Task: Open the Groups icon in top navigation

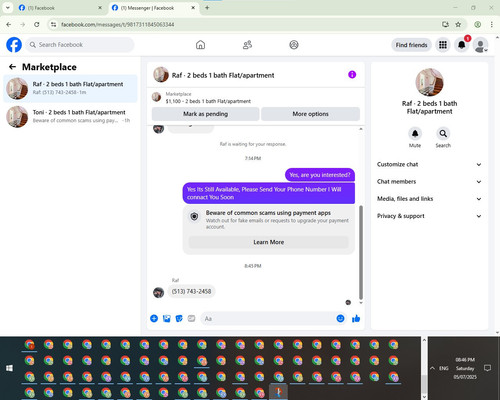Action: click(294, 45)
